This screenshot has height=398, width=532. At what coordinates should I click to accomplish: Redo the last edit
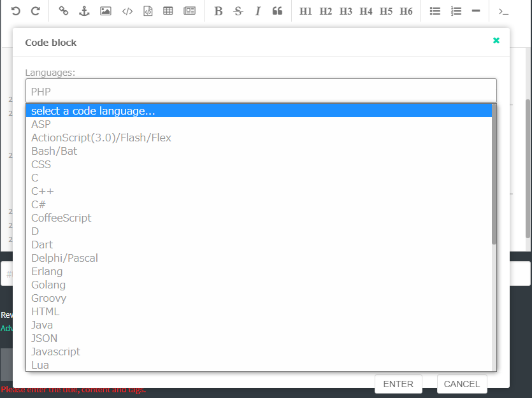[35, 11]
